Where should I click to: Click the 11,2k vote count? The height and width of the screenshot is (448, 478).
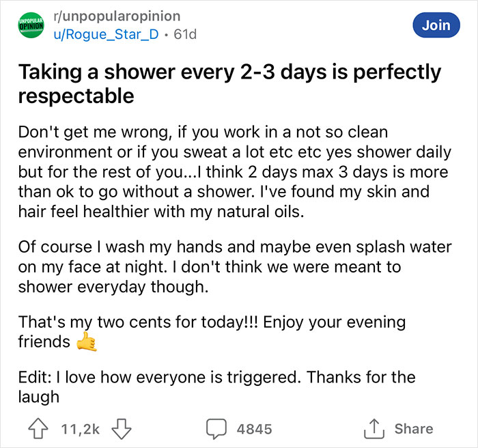(81, 429)
